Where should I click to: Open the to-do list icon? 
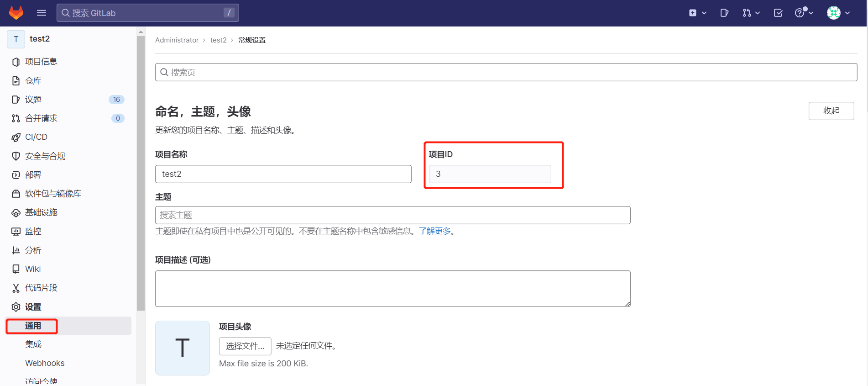point(778,13)
